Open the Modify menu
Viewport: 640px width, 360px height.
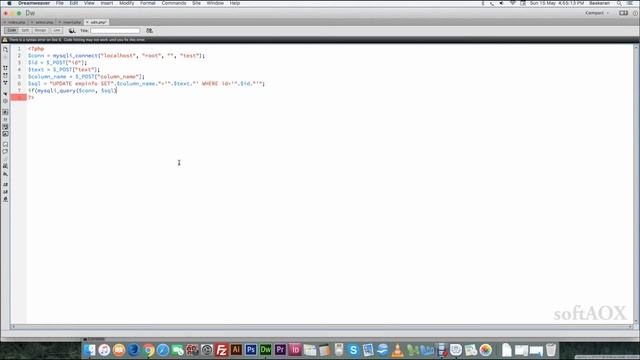[x=127, y=3]
